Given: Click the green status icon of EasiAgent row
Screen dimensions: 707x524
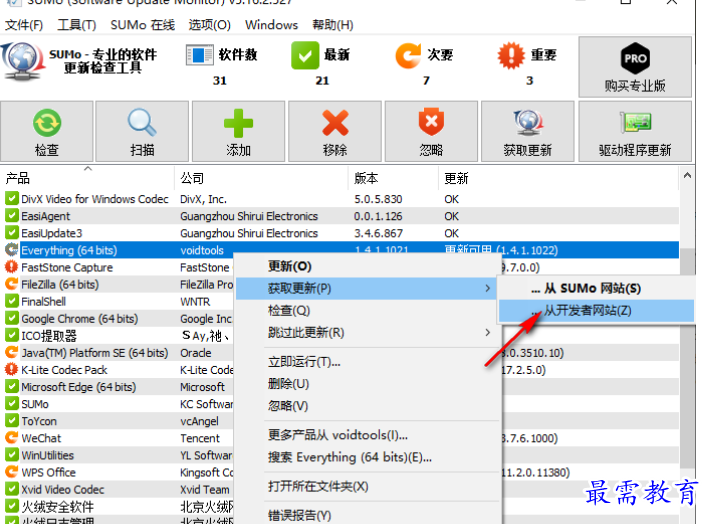Looking at the screenshot, I should pos(12,216).
